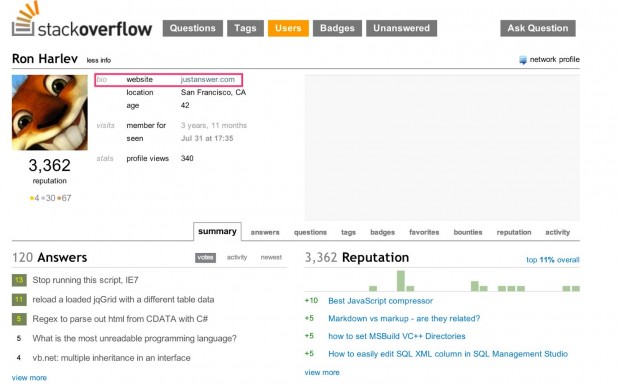Viewport: 620px width, 385px height.
Task: Expand answers list with view more
Action: click(x=29, y=377)
